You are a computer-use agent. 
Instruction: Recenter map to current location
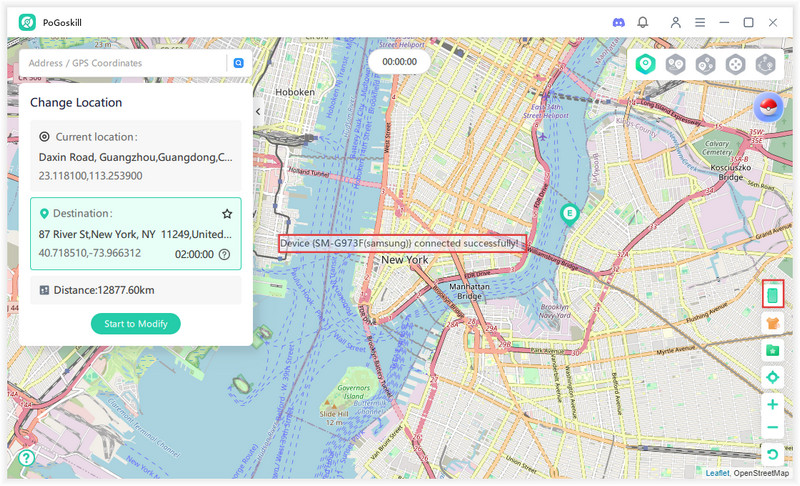click(x=772, y=377)
